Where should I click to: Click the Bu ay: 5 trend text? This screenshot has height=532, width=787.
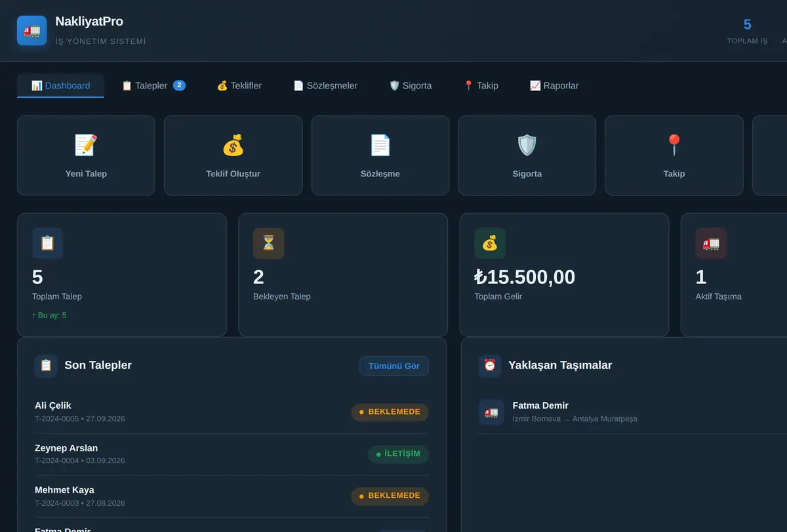[x=49, y=315]
